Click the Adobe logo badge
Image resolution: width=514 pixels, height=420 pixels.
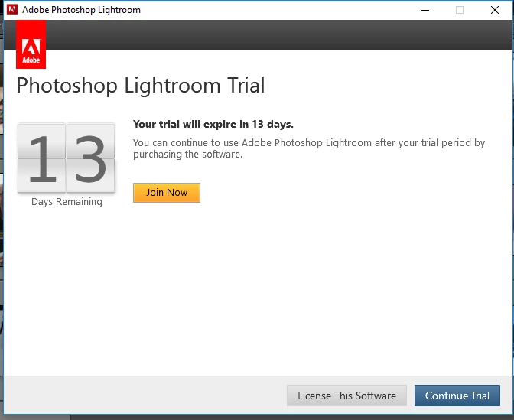click(x=31, y=44)
